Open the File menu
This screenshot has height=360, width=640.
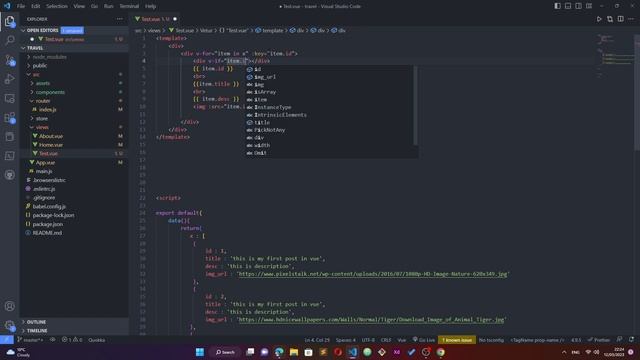point(21,6)
